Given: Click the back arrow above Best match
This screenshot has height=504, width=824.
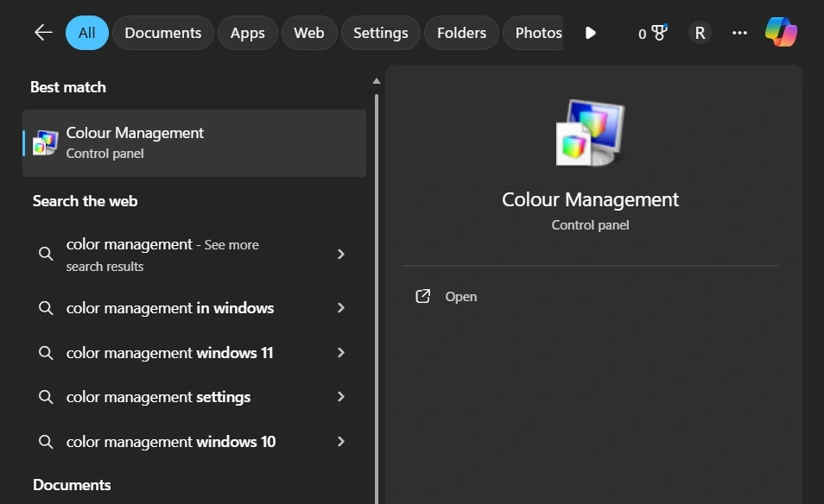Looking at the screenshot, I should point(42,32).
